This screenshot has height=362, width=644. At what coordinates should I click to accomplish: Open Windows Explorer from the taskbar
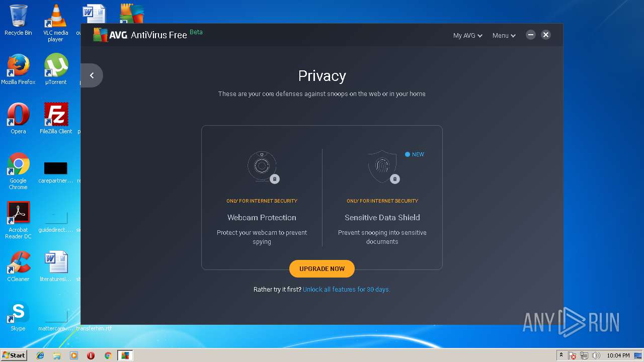pyautogui.click(x=57, y=355)
